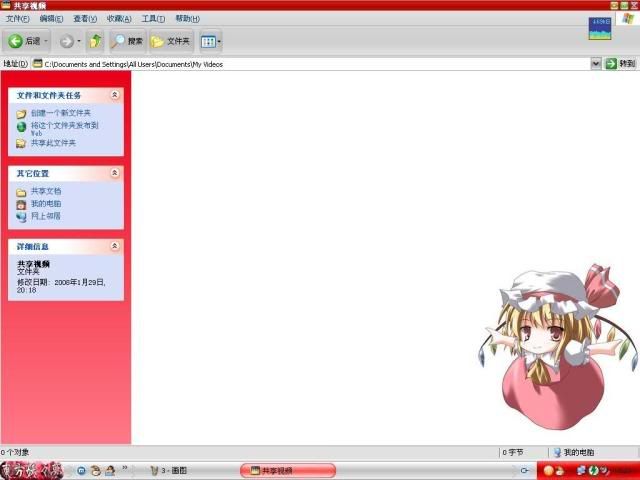Click 共享此文件夹 link
The width and height of the screenshot is (640, 480).
[53, 143]
